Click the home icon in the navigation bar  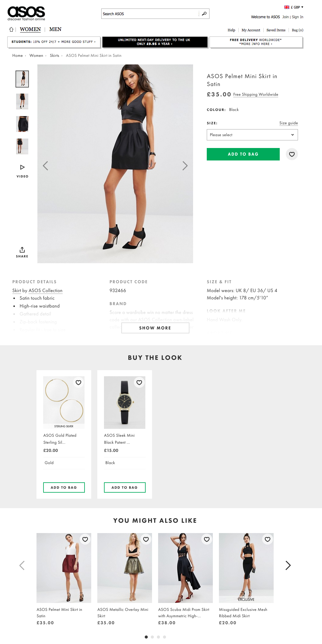pos(11,29)
